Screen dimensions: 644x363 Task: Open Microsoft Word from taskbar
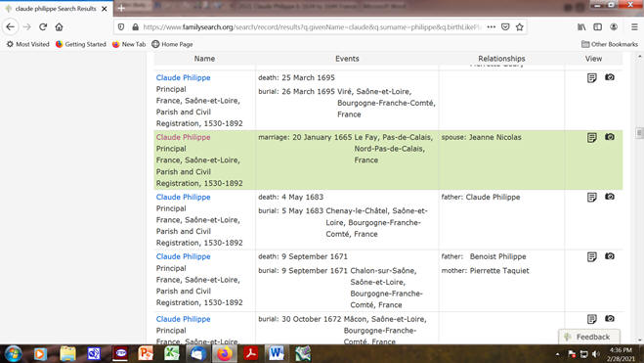pyautogui.click(x=277, y=353)
